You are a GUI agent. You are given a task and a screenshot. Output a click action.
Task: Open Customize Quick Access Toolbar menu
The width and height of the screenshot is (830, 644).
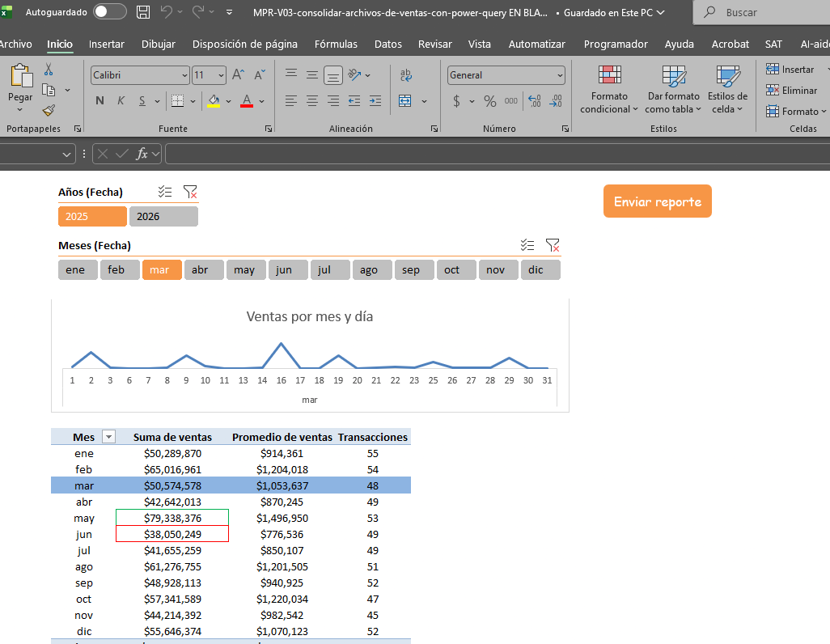(229, 12)
